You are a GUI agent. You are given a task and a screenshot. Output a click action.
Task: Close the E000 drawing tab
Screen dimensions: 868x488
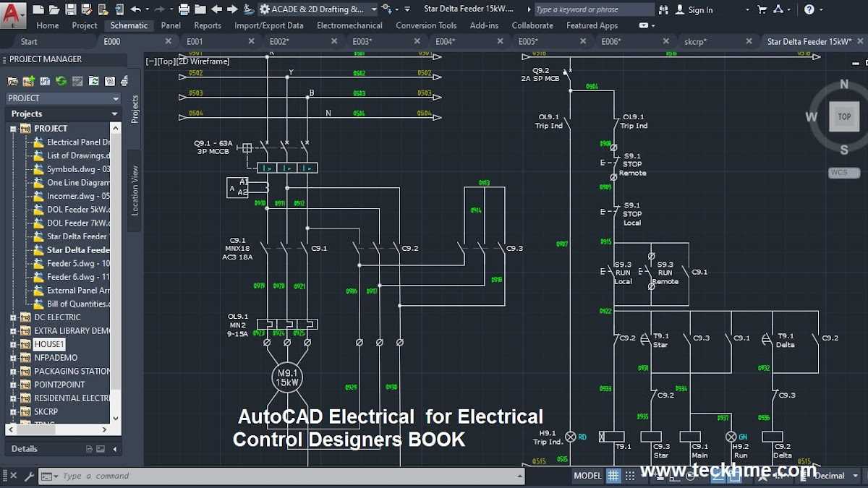169,41
